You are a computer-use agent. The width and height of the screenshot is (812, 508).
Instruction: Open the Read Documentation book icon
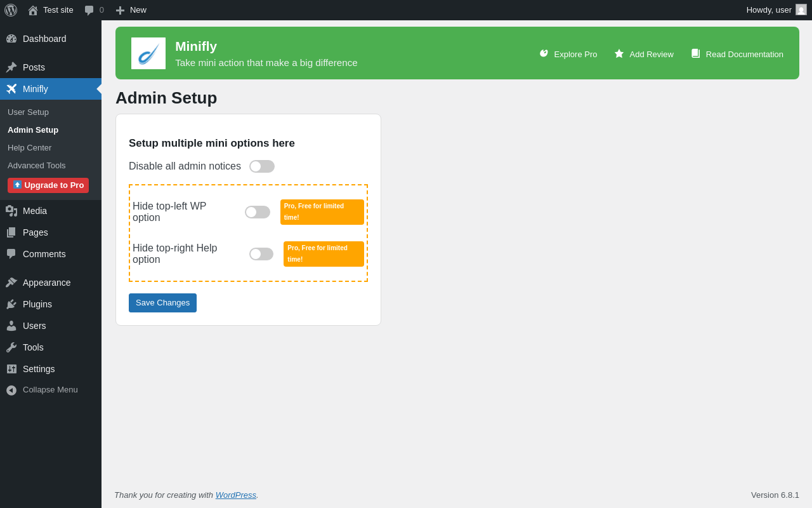point(696,54)
